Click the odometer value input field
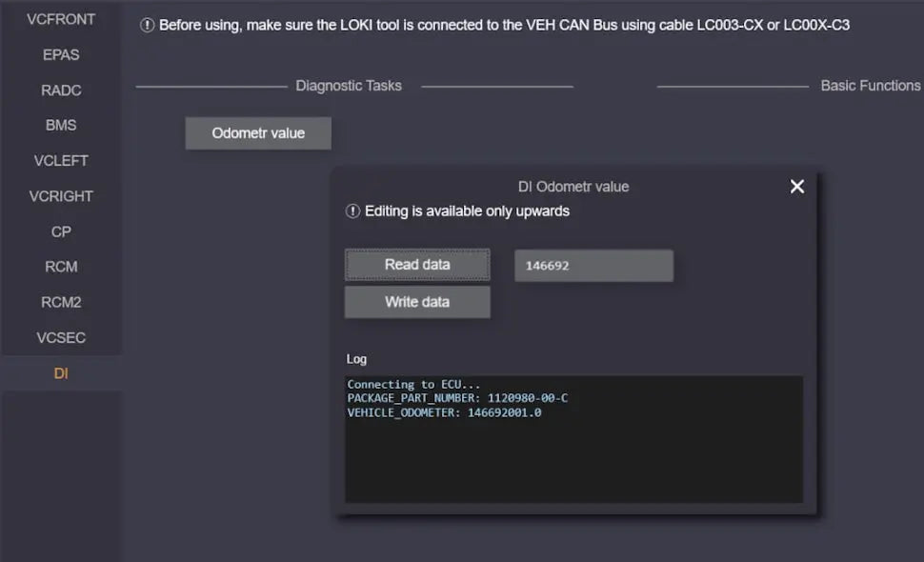Screen dimensions: 924x562 [x=593, y=265]
